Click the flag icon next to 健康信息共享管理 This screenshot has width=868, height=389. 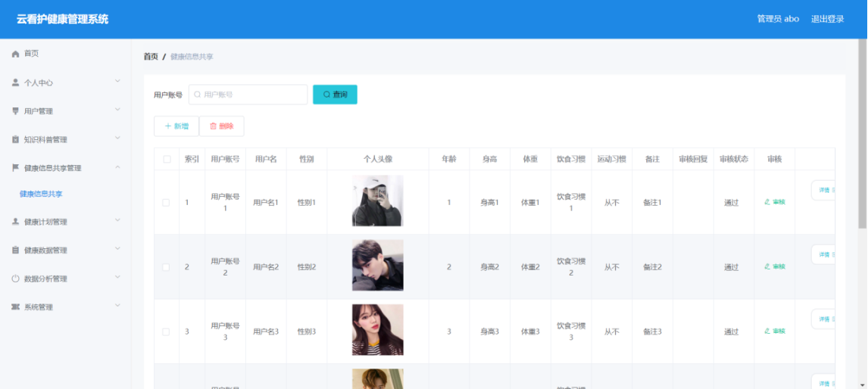(15, 168)
